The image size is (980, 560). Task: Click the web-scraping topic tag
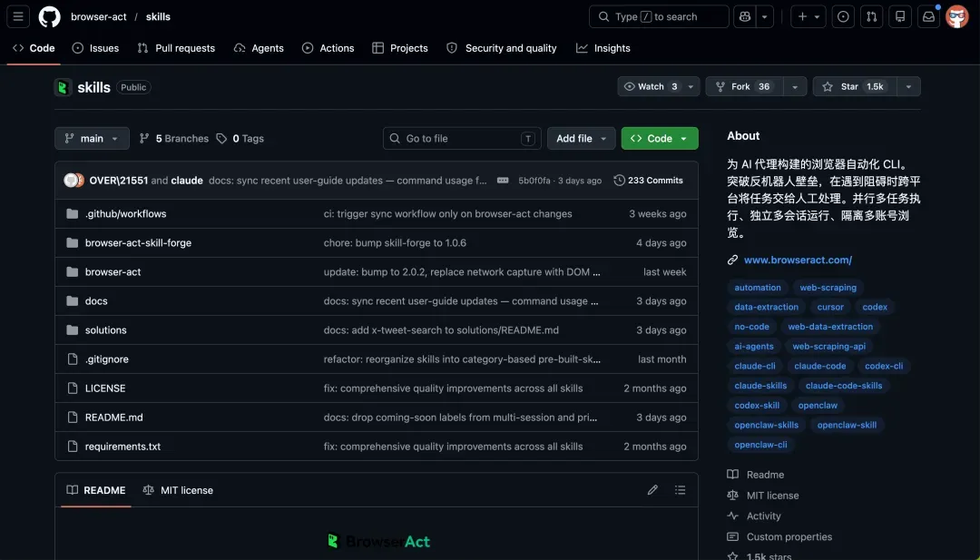click(x=828, y=288)
